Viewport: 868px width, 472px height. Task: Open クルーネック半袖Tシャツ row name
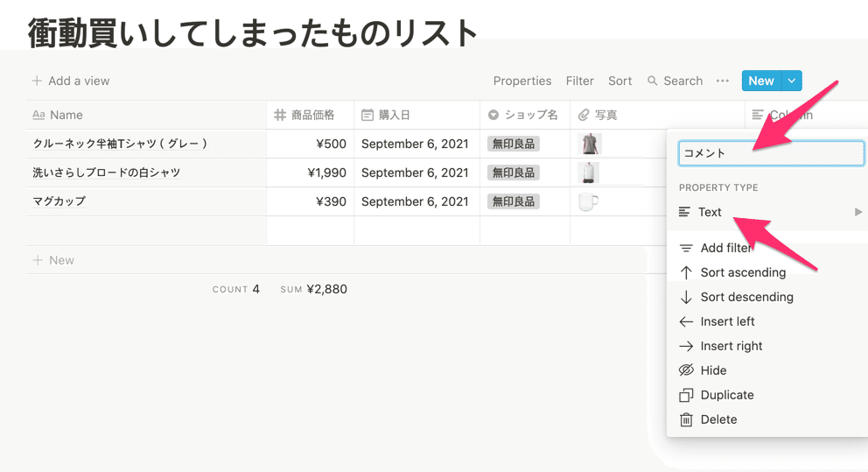120,144
